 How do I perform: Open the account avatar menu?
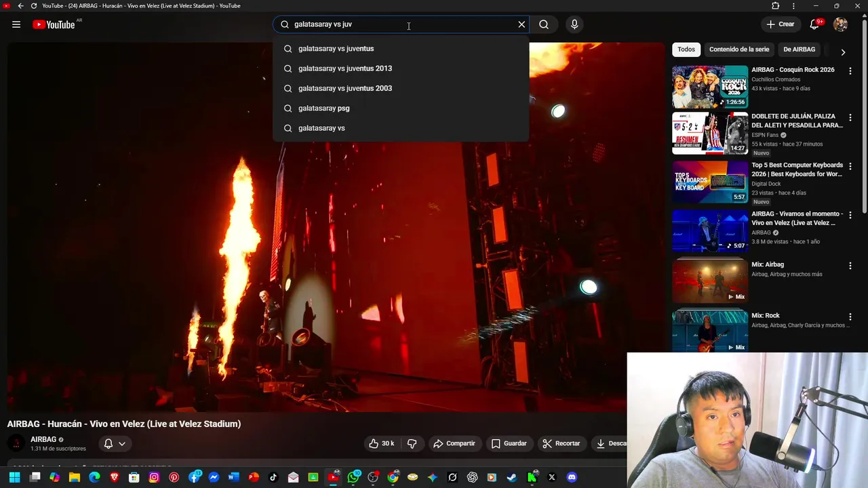coord(840,24)
